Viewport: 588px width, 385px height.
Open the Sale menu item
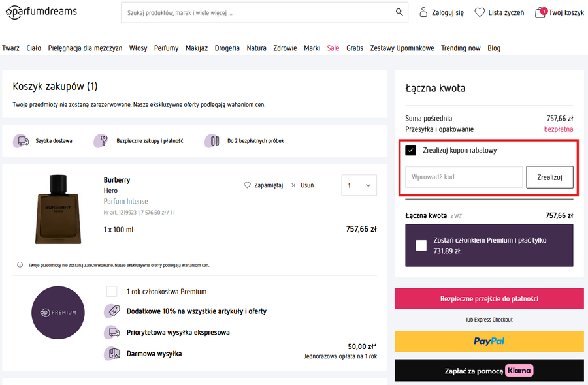click(x=333, y=48)
